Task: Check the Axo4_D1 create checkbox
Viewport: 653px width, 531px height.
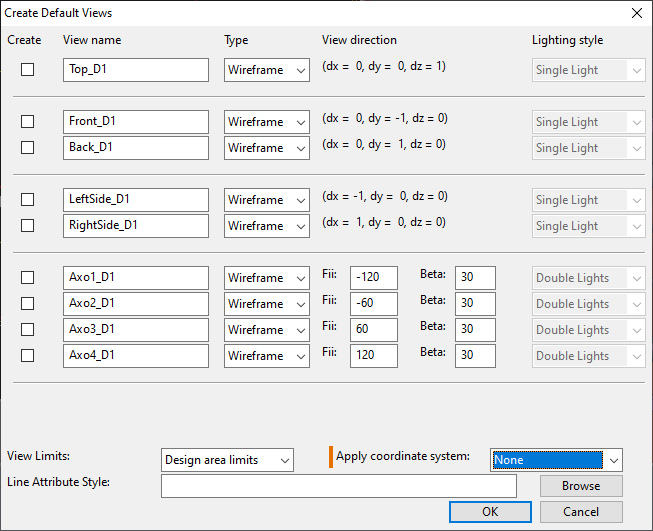Action: tap(28, 356)
